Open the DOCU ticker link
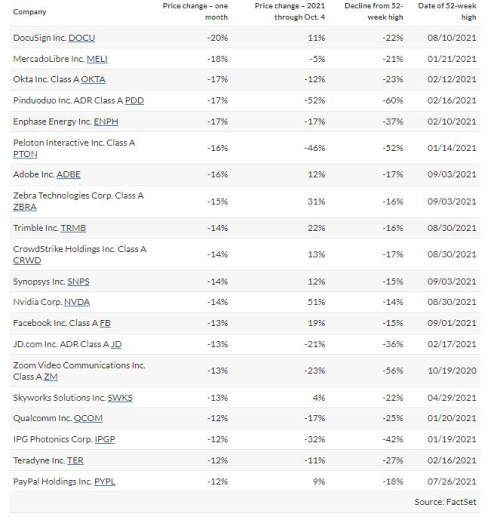 pyautogui.click(x=82, y=38)
